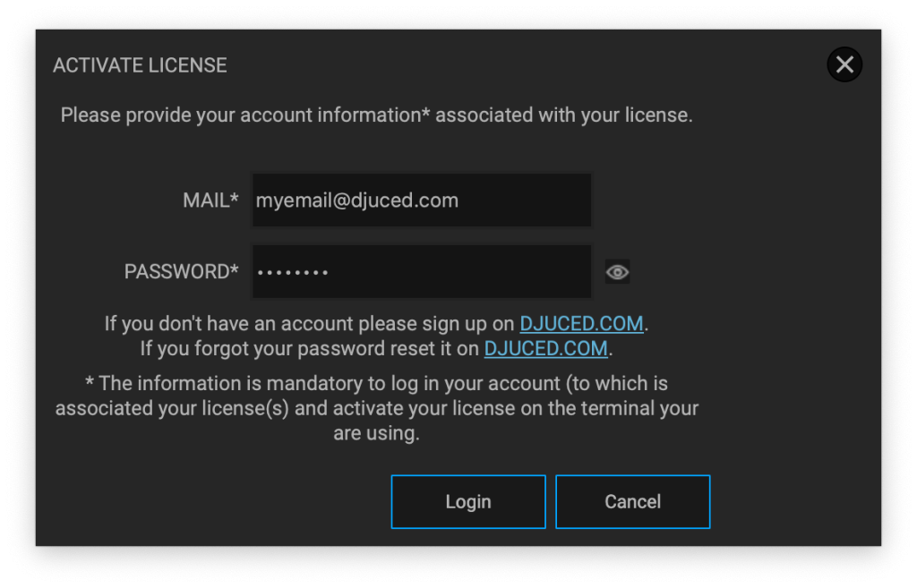917x588 pixels.
Task: Click the "information is mandatory" footnote line
Action: point(376,383)
